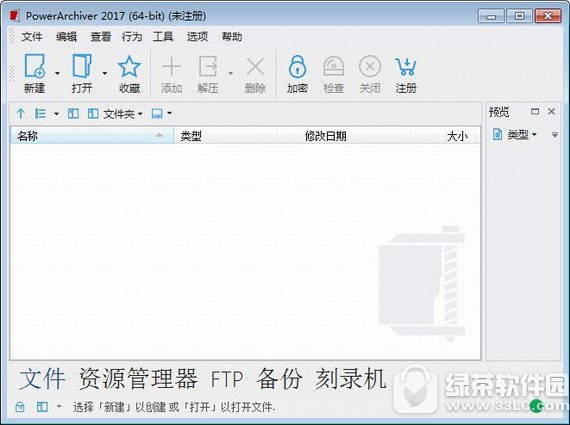Click the preview window layout icon

coord(157,114)
